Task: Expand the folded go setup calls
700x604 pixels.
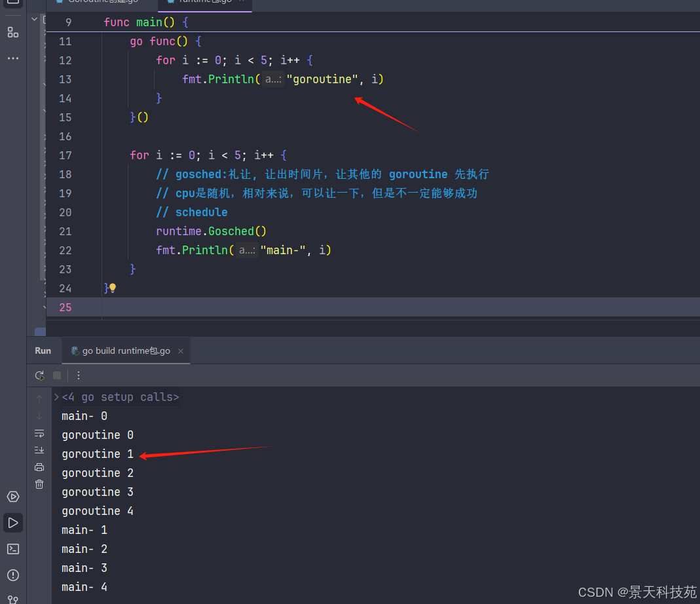Action: point(56,397)
